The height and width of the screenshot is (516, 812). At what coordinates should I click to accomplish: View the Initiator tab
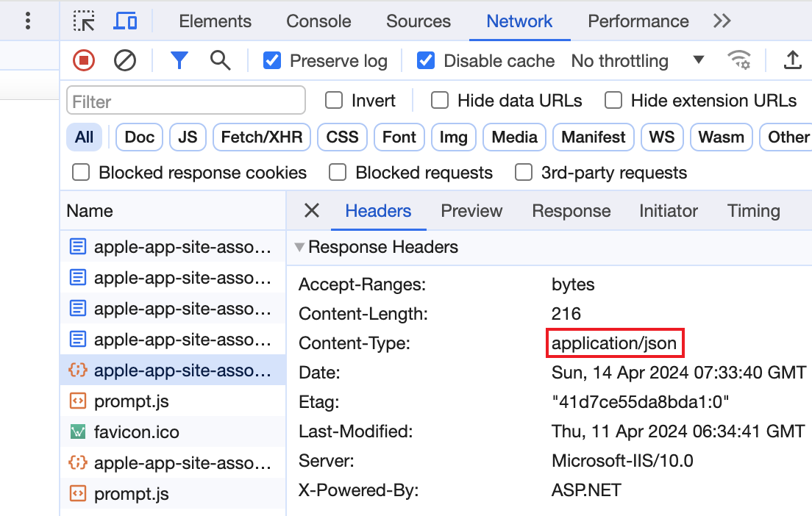668,211
